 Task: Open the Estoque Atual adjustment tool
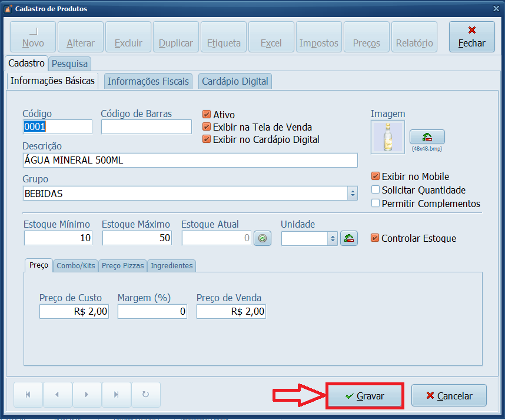coord(263,238)
